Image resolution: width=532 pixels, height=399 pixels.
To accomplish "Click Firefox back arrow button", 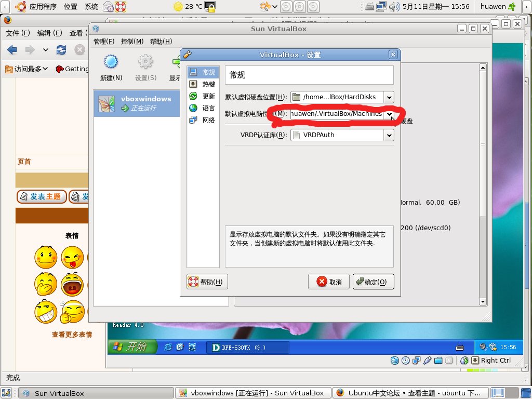I will point(12,50).
